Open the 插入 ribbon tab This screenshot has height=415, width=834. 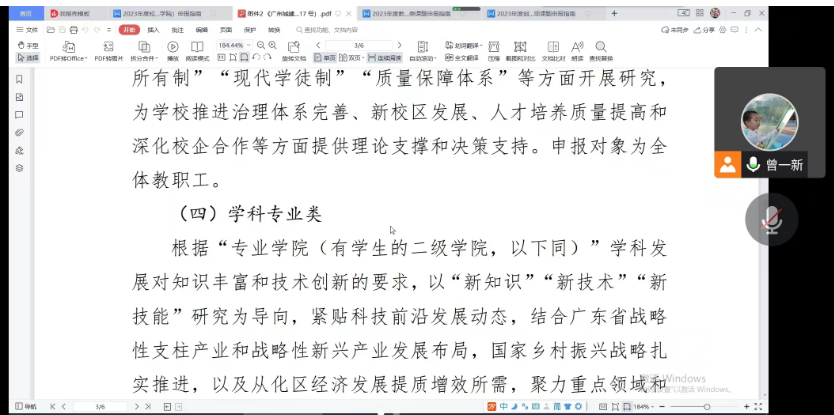(153, 30)
